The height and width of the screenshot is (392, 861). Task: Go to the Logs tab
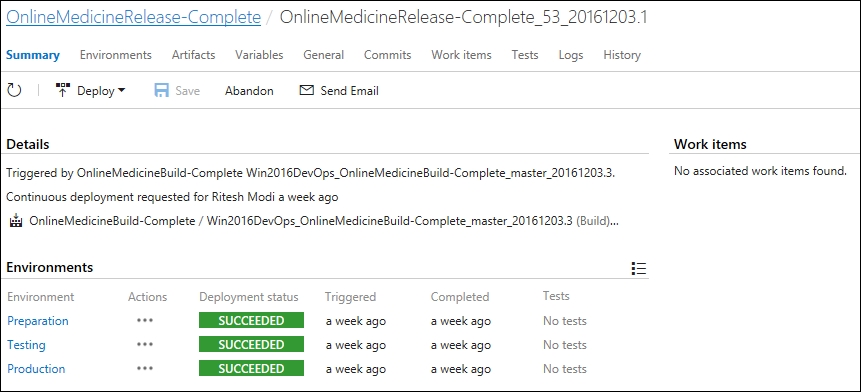571,55
